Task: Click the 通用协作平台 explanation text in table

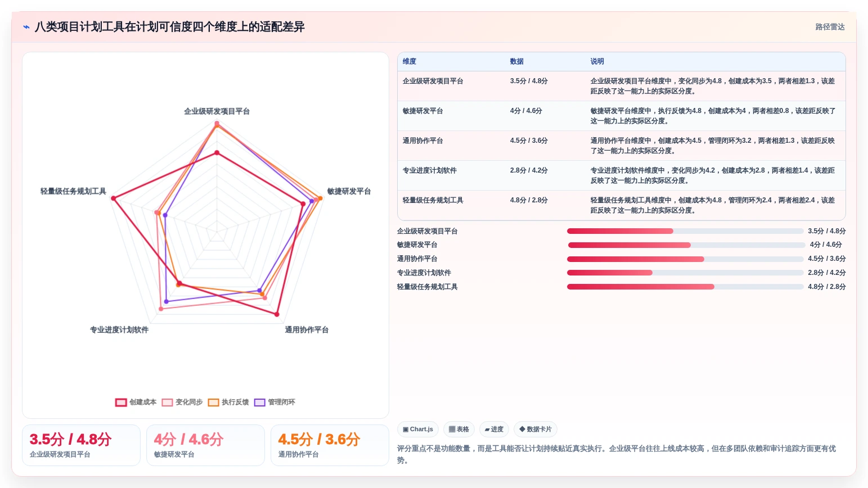Action: tap(713, 146)
